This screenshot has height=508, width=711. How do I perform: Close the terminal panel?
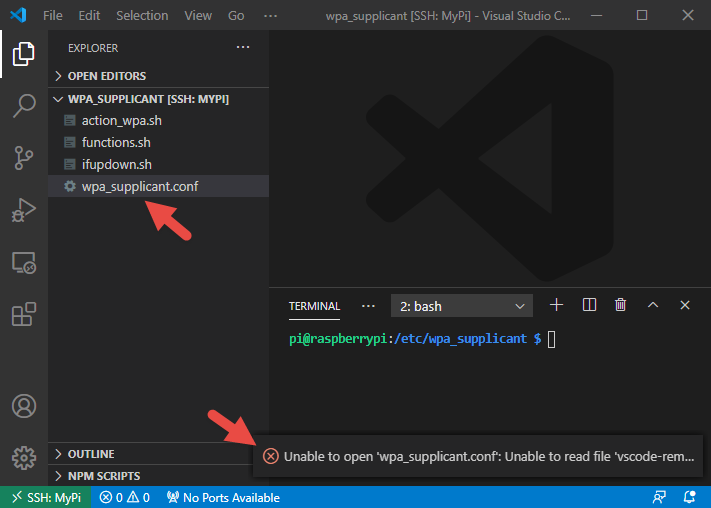point(685,305)
